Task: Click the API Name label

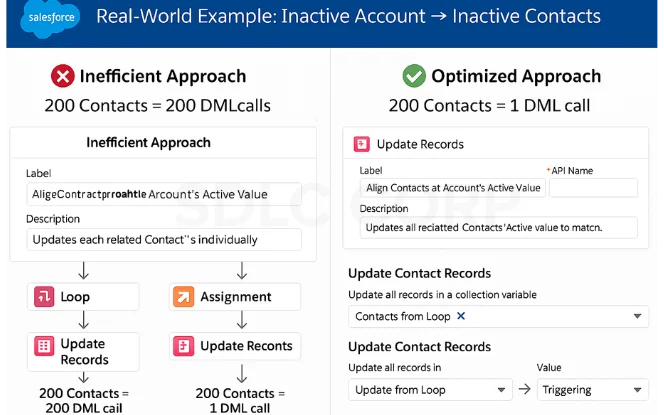Action: (x=572, y=171)
